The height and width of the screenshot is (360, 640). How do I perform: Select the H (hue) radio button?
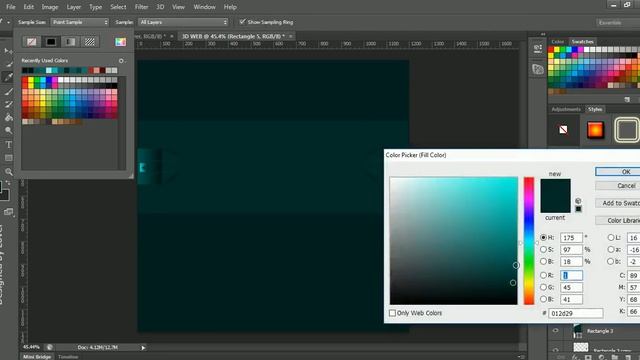point(543,237)
